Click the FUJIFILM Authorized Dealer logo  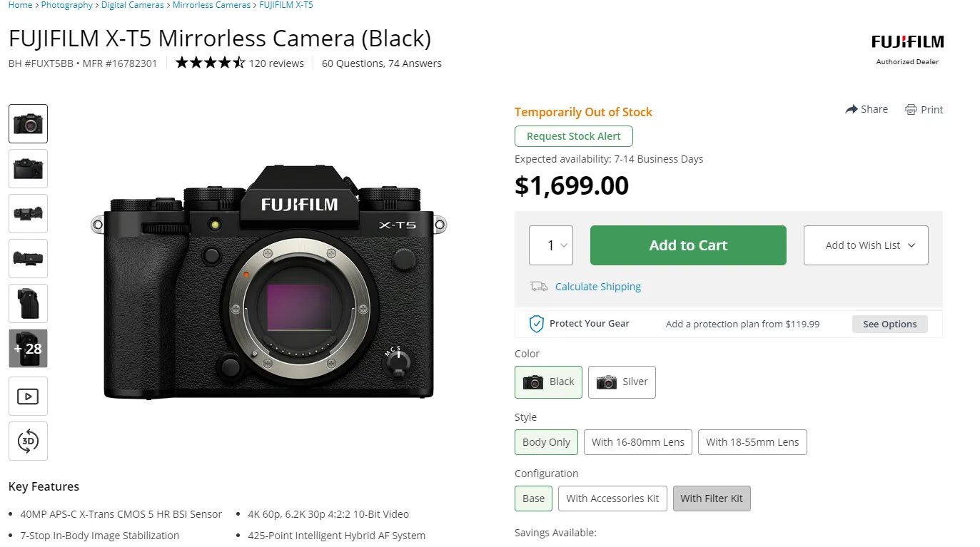click(907, 48)
